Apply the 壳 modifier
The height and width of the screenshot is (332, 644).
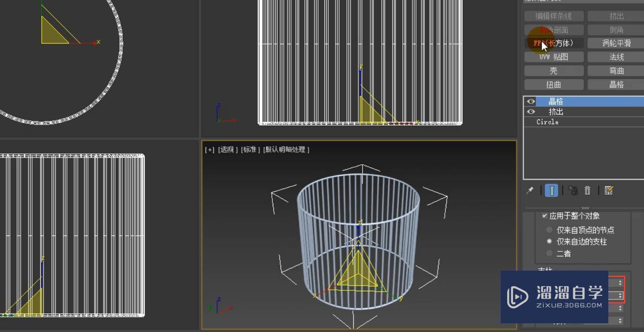tap(554, 71)
